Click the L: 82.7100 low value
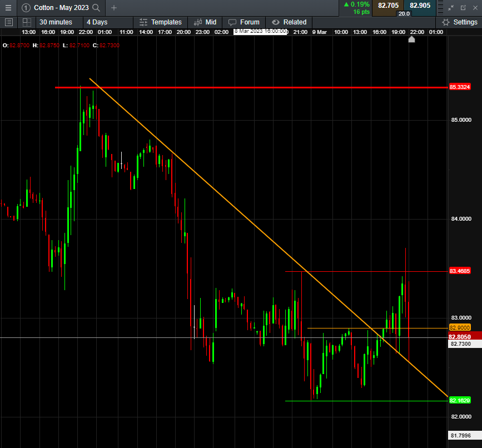482x448 pixels. (76, 45)
